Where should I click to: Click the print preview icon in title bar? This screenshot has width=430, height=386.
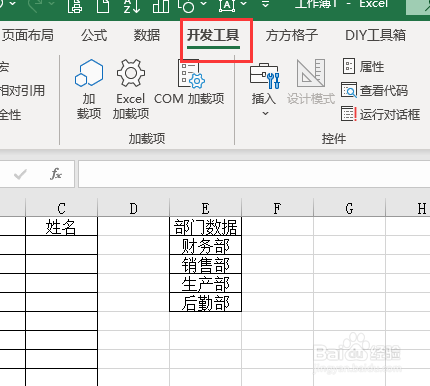[75, 6]
